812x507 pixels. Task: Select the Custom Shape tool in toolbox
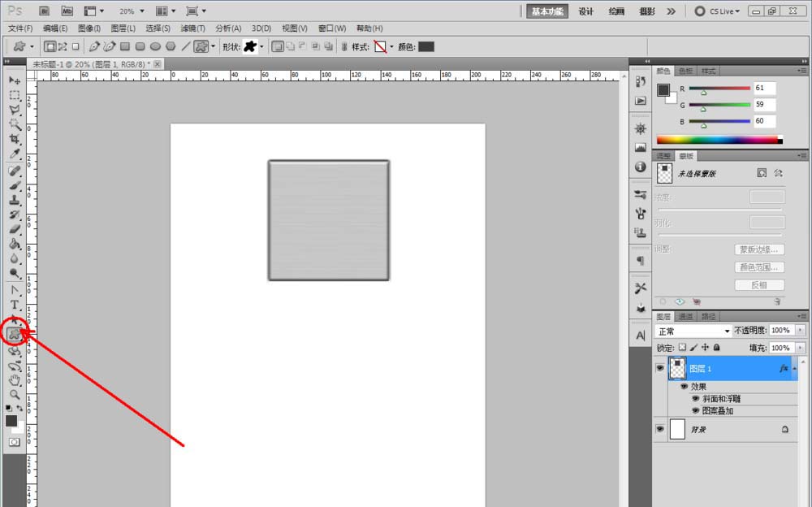coord(15,335)
